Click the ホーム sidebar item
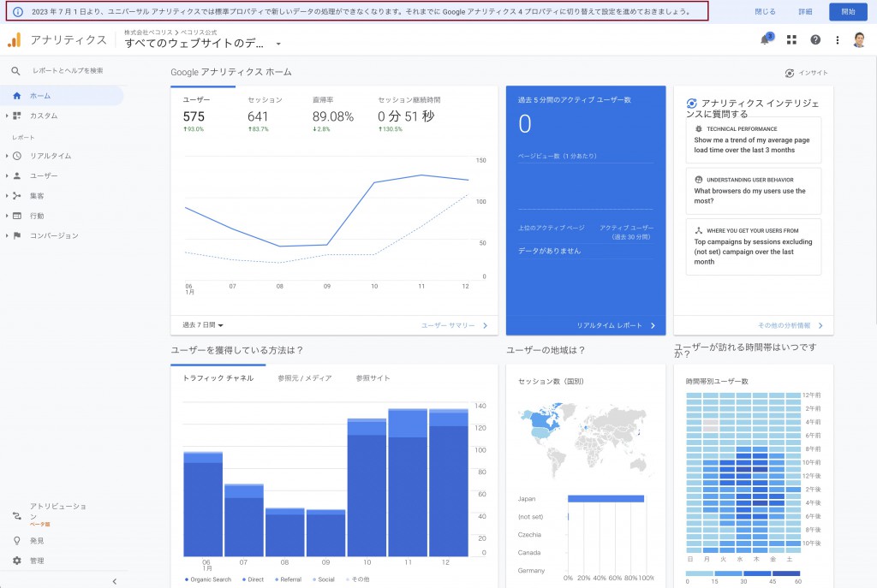Screen dimensions: 877x588 (x=62, y=96)
